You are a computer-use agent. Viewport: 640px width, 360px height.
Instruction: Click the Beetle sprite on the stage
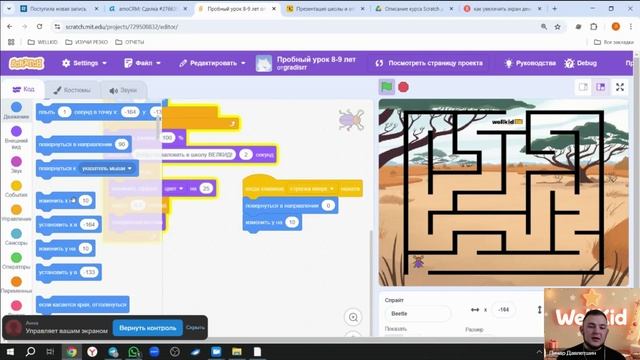point(418,262)
